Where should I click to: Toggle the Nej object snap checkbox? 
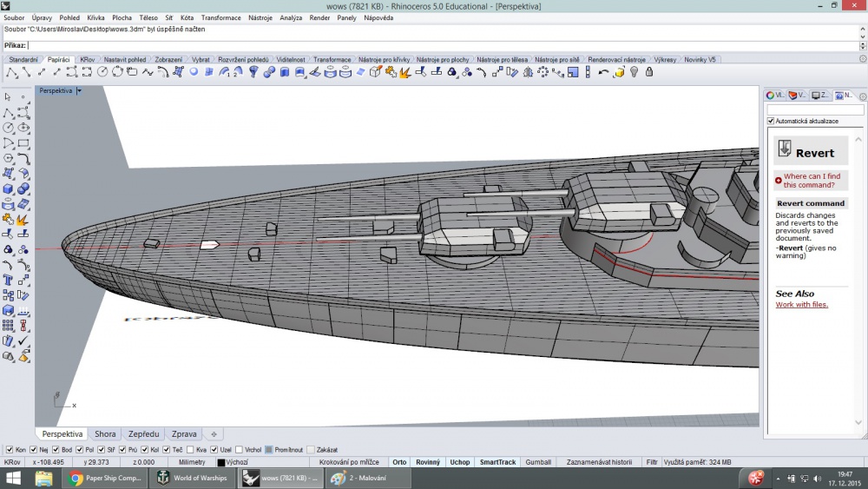(x=33, y=450)
